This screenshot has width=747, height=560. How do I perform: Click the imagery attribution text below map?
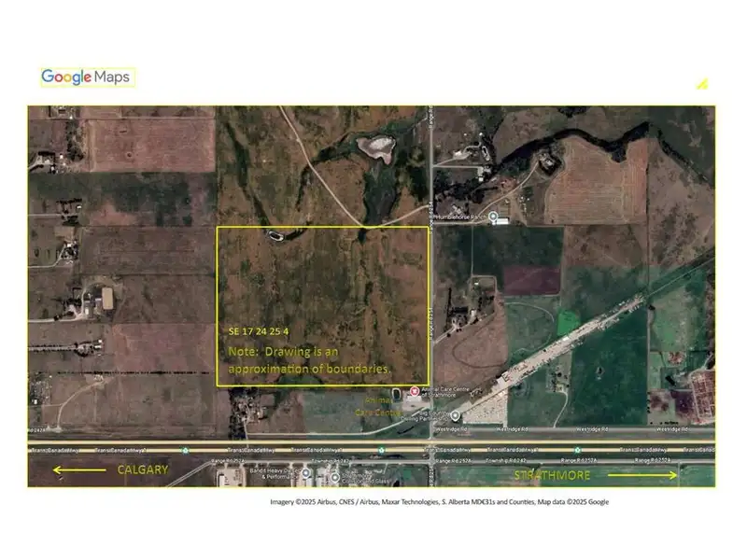439,501
